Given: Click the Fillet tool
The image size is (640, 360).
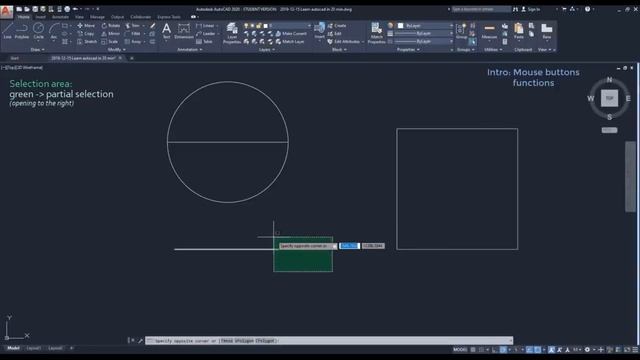Looking at the screenshot, I should pyautogui.click(x=133, y=33).
